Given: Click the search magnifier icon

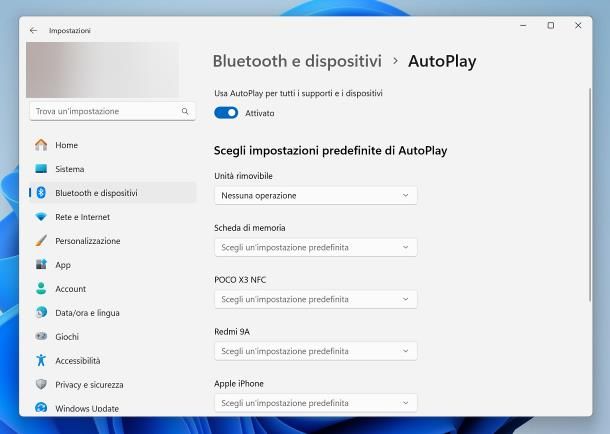Looking at the screenshot, I should (185, 111).
